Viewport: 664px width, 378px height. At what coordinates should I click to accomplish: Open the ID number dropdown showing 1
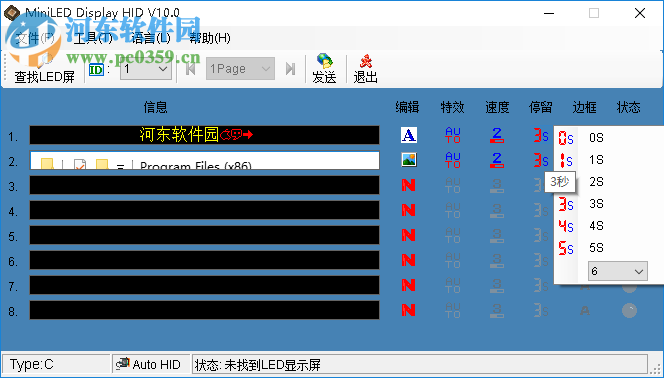tap(146, 69)
